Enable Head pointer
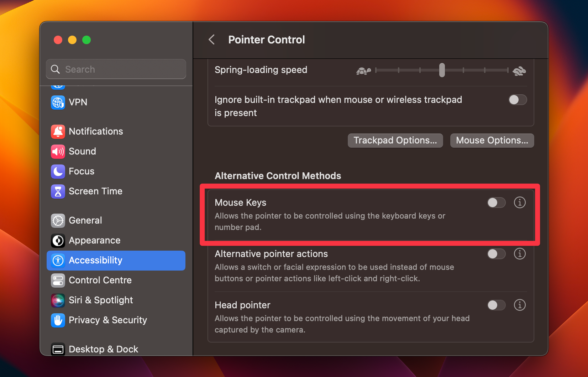Image resolution: width=588 pixels, height=377 pixels. coord(496,305)
